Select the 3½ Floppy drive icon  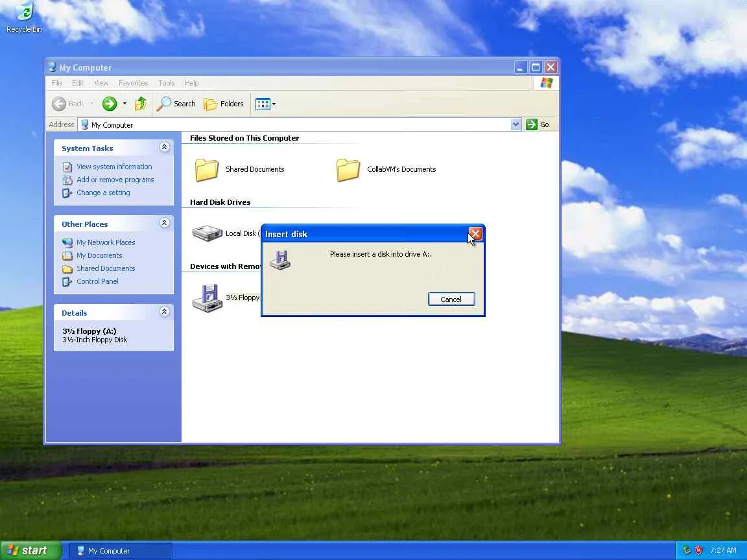coord(207,298)
